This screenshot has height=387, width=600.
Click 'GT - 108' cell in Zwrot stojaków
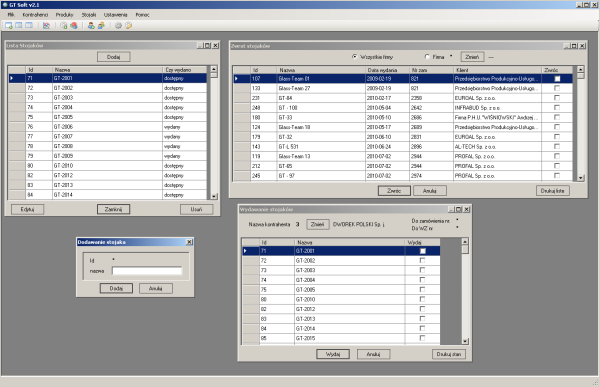(x=321, y=108)
